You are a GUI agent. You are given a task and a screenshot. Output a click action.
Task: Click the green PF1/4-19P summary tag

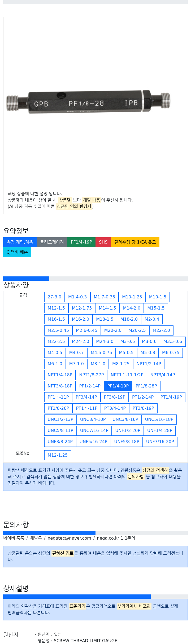point(81,242)
